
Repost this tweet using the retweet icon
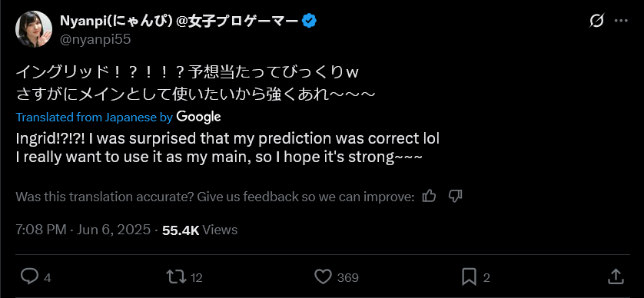176,277
